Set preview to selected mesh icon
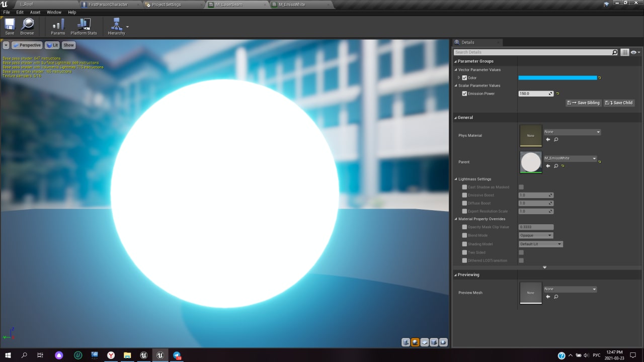This screenshot has width=644, height=362. point(443,342)
